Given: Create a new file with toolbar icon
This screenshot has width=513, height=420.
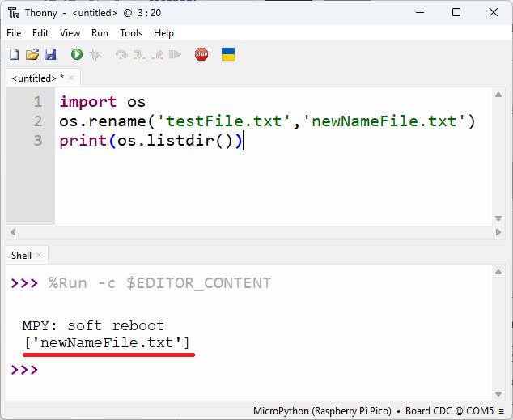Looking at the screenshot, I should click(14, 54).
